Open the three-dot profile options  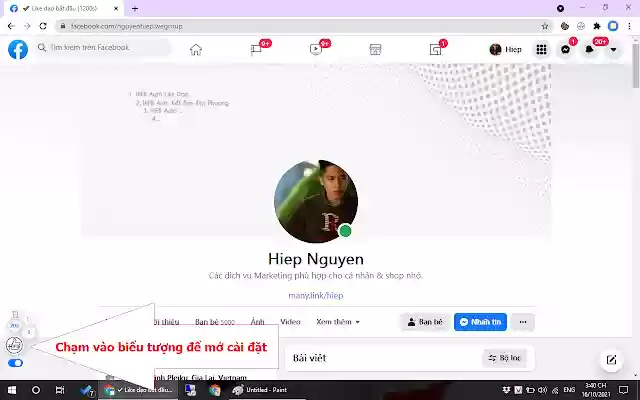(x=522, y=322)
